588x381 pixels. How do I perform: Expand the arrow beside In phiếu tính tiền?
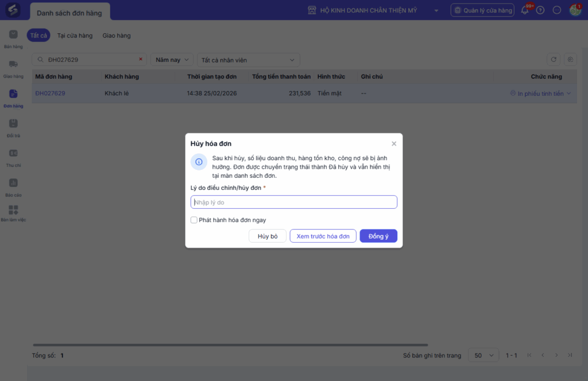coord(569,94)
